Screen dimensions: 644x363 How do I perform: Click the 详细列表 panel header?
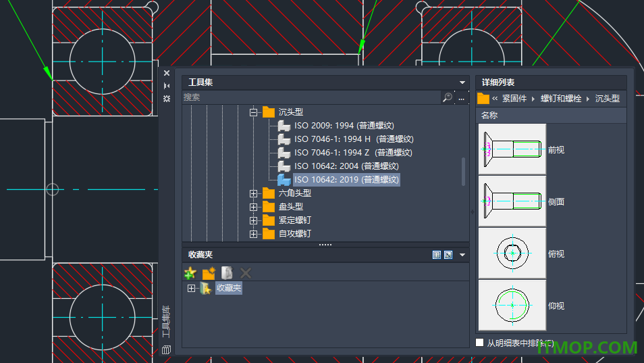(x=551, y=82)
